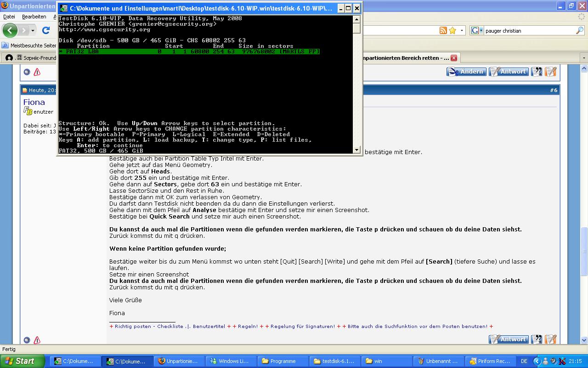The width and height of the screenshot is (588, 368).
Task: Open the Regeln! signature link
Action: 248,326
